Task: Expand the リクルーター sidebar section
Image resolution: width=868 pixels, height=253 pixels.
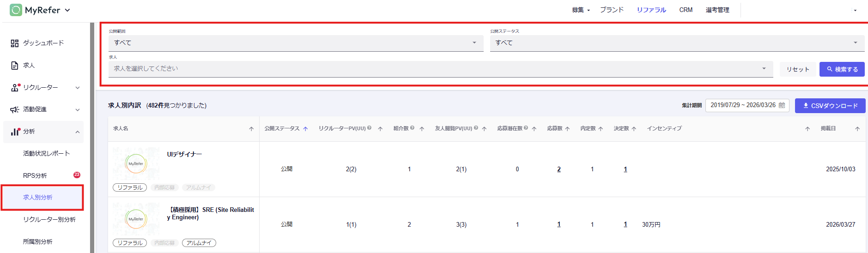Action: pos(78,88)
